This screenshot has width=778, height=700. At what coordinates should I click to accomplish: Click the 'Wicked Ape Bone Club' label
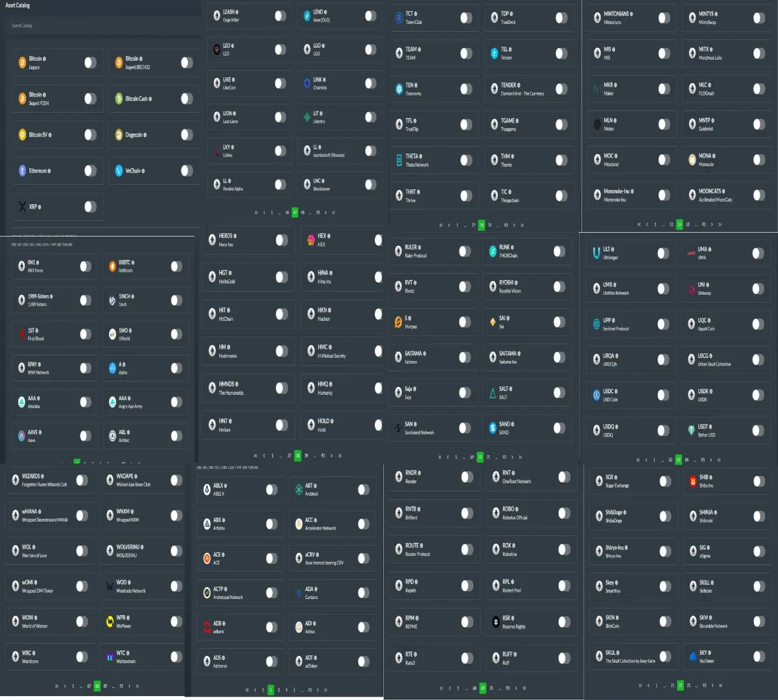click(134, 485)
